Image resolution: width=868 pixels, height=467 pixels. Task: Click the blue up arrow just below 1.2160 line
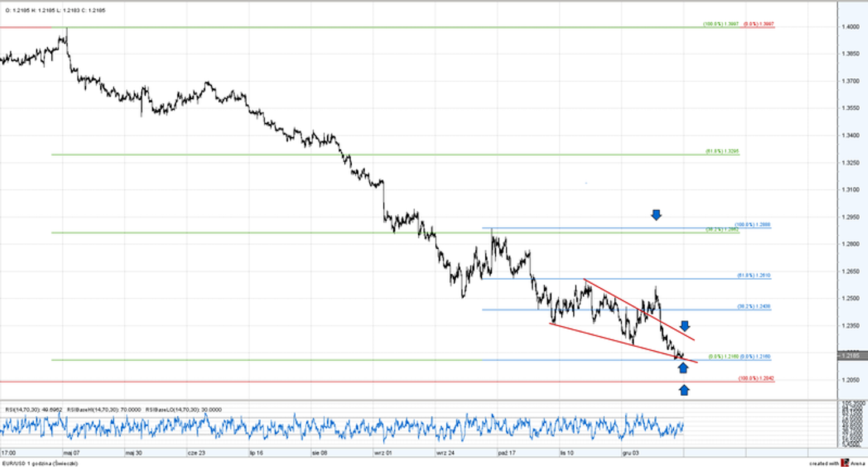683,368
